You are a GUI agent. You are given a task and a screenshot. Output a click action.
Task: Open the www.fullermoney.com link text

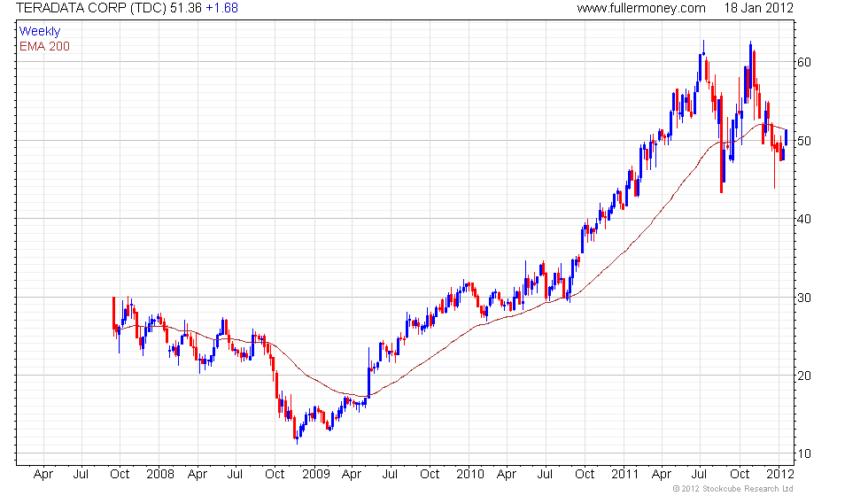point(641,8)
